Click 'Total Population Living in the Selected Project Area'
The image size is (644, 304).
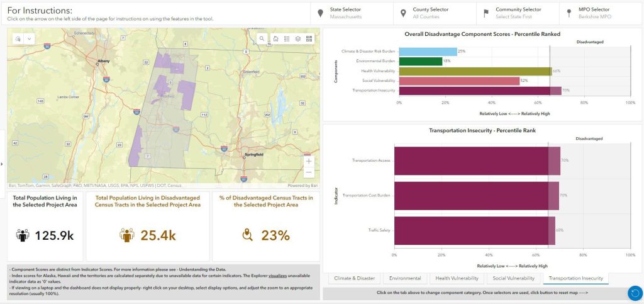[45, 201]
